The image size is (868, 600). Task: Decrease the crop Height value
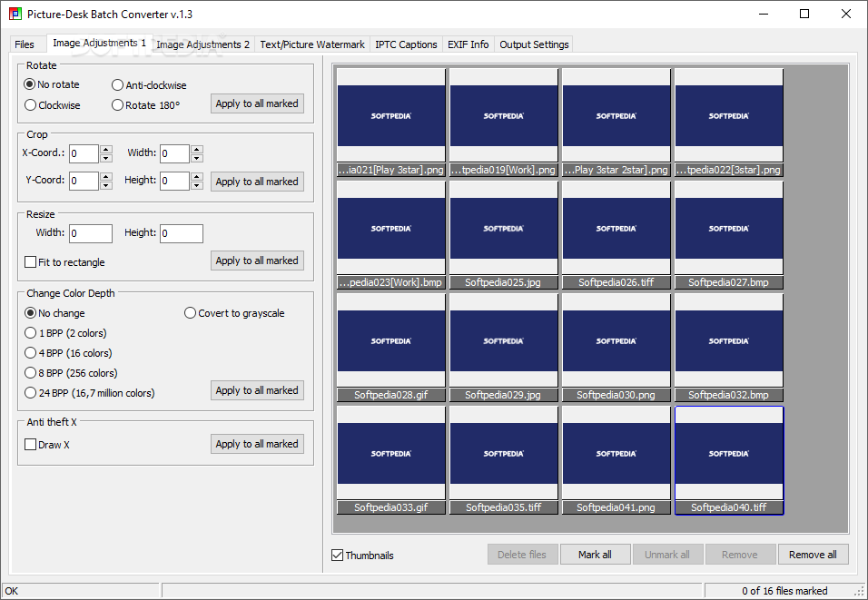point(197,185)
